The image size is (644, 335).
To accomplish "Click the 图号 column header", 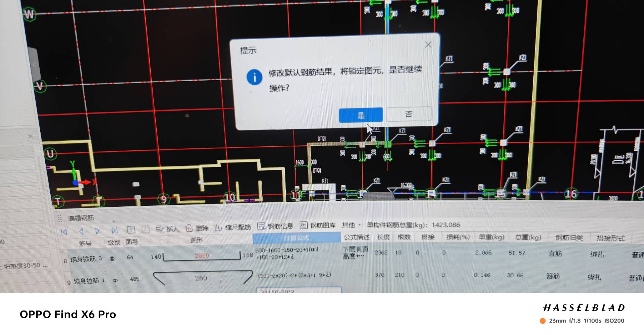I will (x=132, y=242).
